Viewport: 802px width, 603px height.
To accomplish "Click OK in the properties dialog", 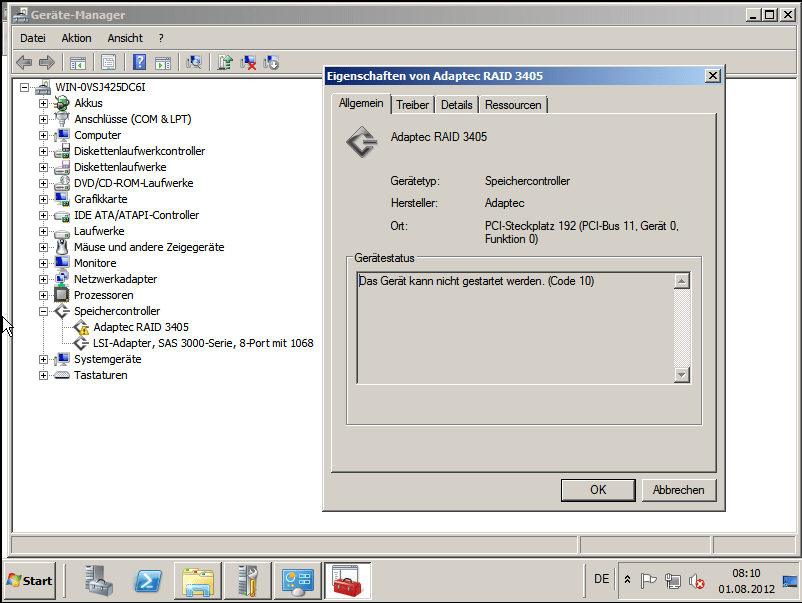I will point(598,490).
